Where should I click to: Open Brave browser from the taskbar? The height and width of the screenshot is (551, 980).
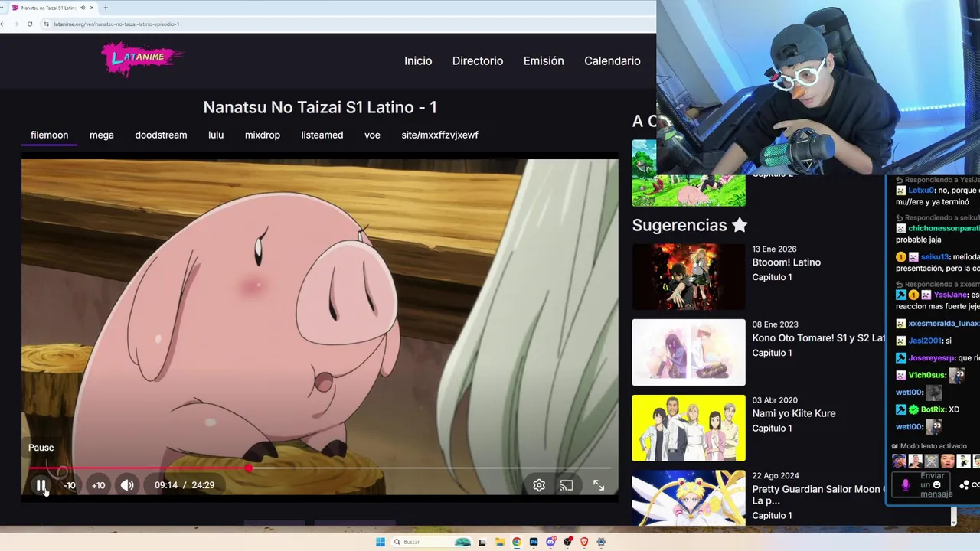[x=584, y=542]
